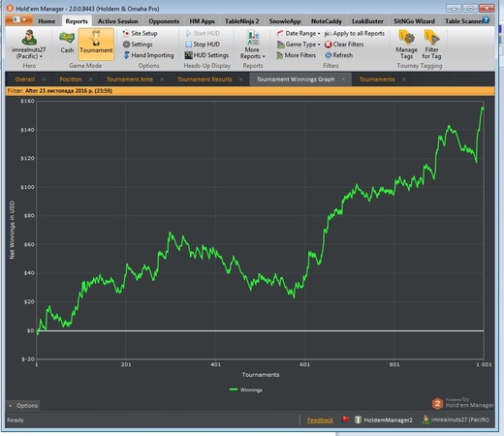Open the NoteCaddy ribbon tab
The image size is (504, 436).
point(326,21)
